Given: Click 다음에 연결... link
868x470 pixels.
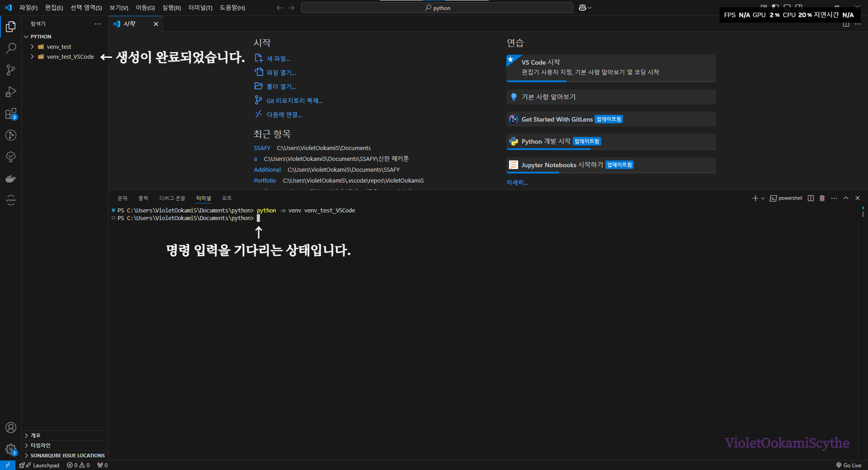Looking at the screenshot, I should [278, 114].
